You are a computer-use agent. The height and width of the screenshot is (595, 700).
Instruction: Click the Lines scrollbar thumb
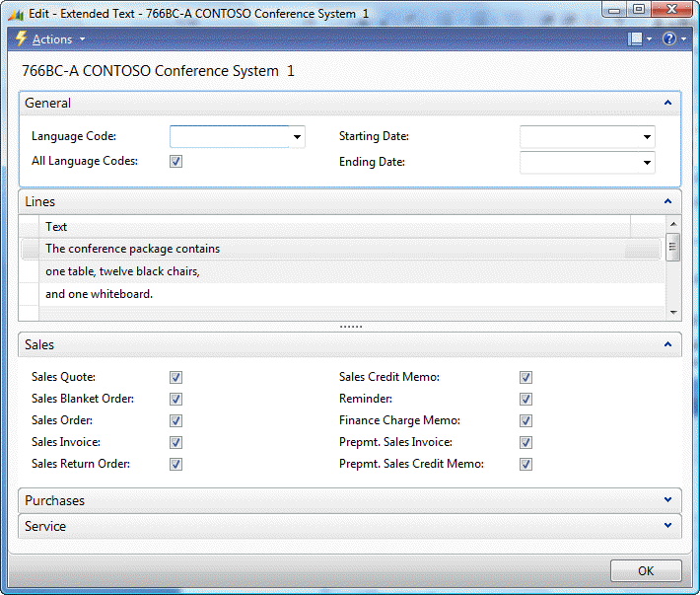[x=672, y=247]
